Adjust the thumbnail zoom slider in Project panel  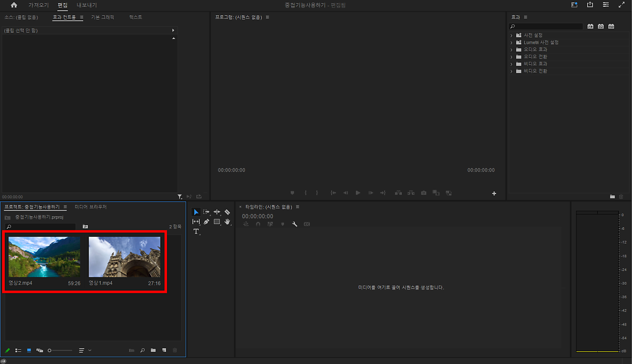(59, 350)
